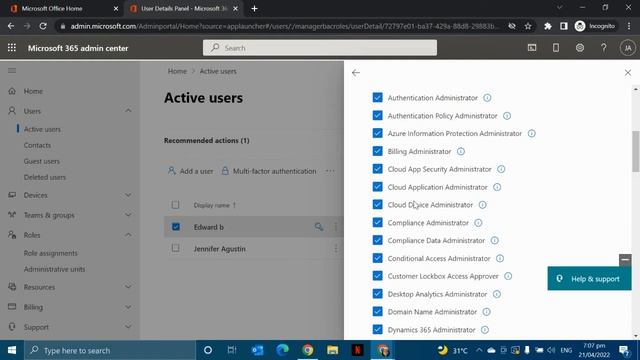Open File Explorer from the taskbar

pos(332,350)
